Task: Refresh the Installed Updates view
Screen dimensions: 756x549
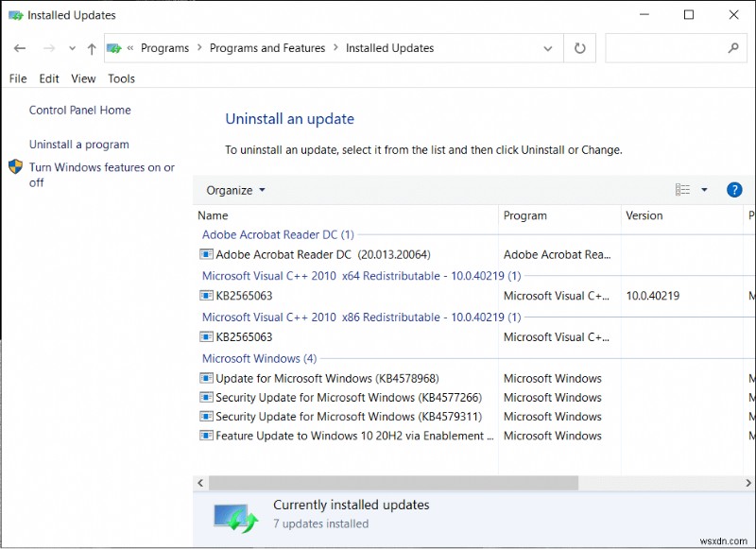Action: (x=579, y=47)
